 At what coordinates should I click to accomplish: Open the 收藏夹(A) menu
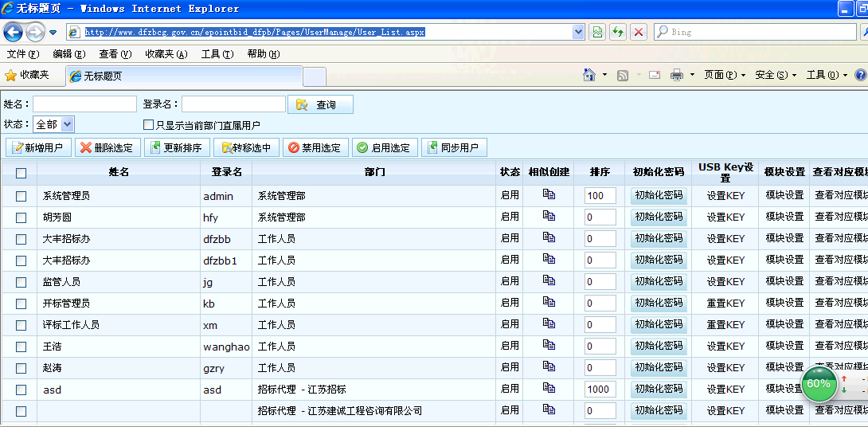point(166,53)
